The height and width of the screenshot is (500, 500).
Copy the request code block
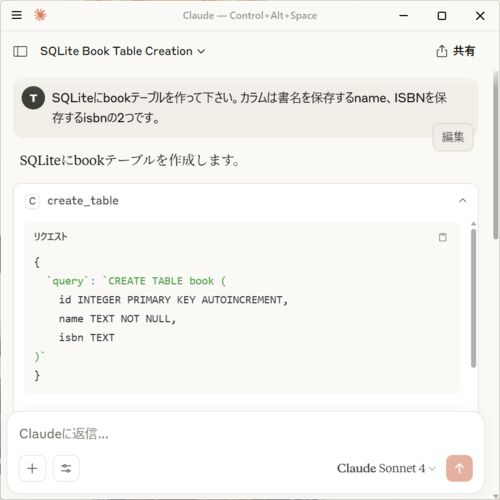pyautogui.click(x=442, y=237)
